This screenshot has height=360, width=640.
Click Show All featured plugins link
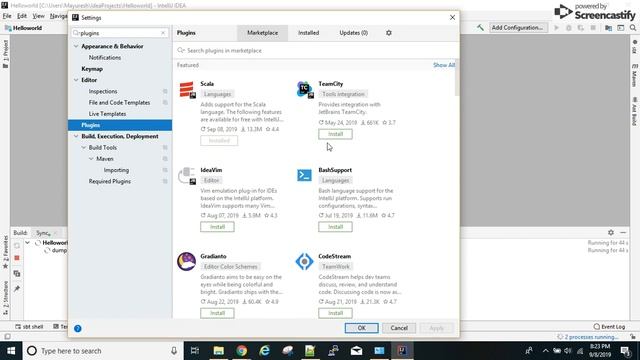444,65
